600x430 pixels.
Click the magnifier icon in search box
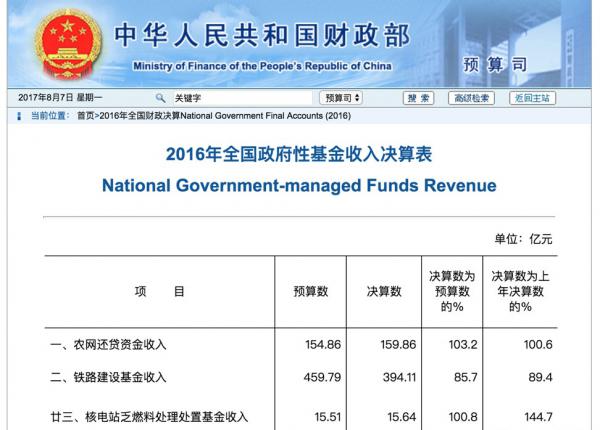point(160,98)
